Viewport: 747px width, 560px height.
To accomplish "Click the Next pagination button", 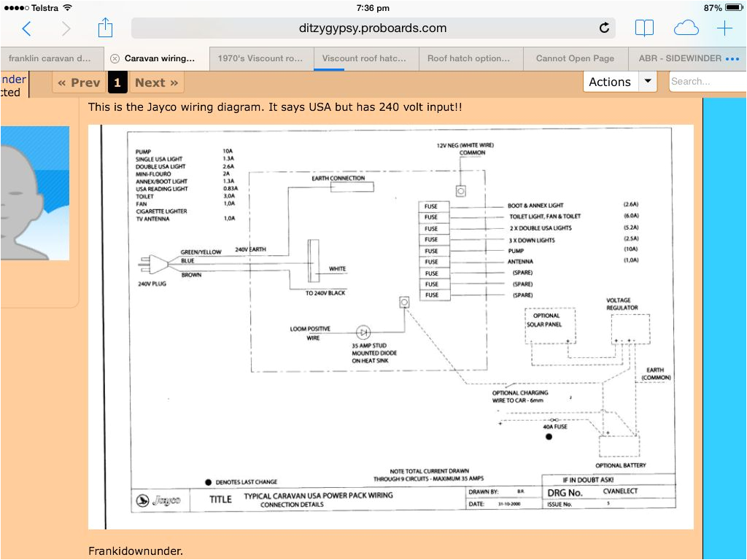I will (x=155, y=82).
